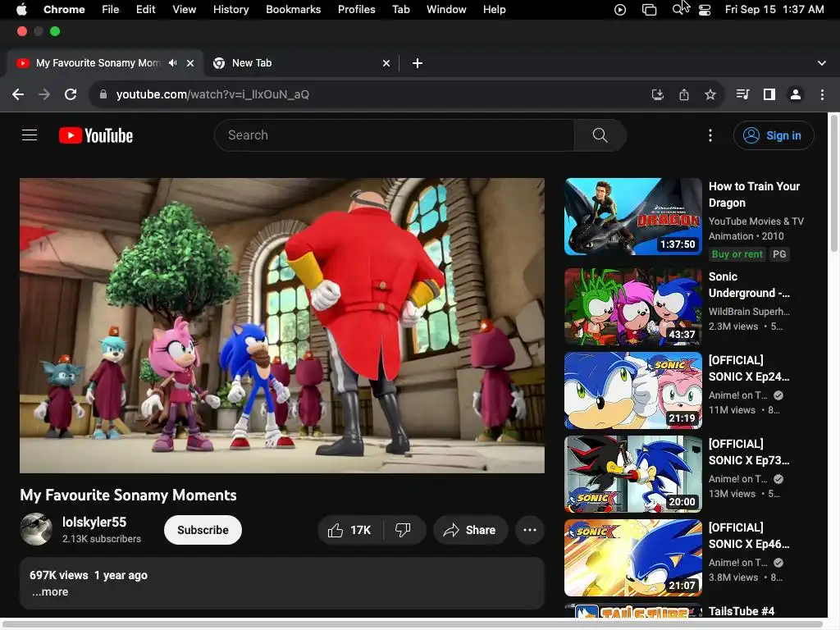Click the Now Playing menu bar icon
The width and height of the screenshot is (840, 630).
(620, 10)
